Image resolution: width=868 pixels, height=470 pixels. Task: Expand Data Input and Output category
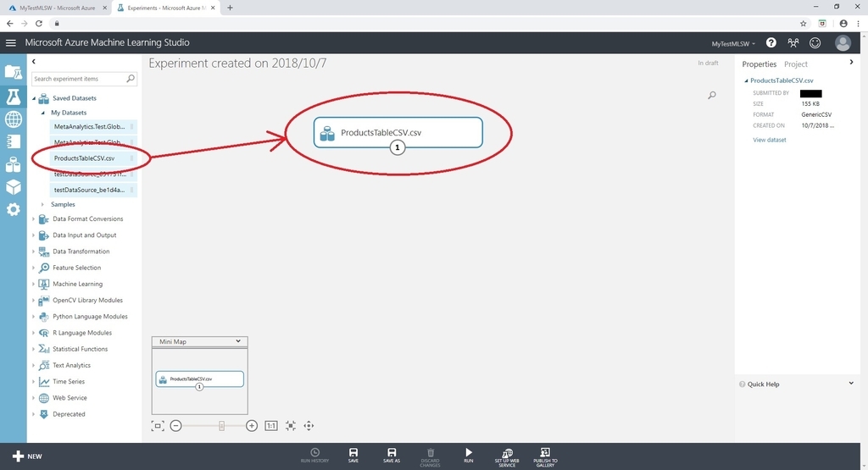[x=34, y=235]
